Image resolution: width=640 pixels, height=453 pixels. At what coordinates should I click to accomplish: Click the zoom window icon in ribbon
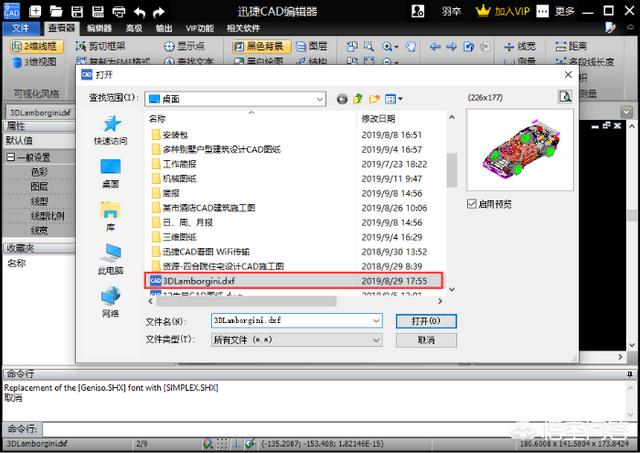click(x=369, y=47)
